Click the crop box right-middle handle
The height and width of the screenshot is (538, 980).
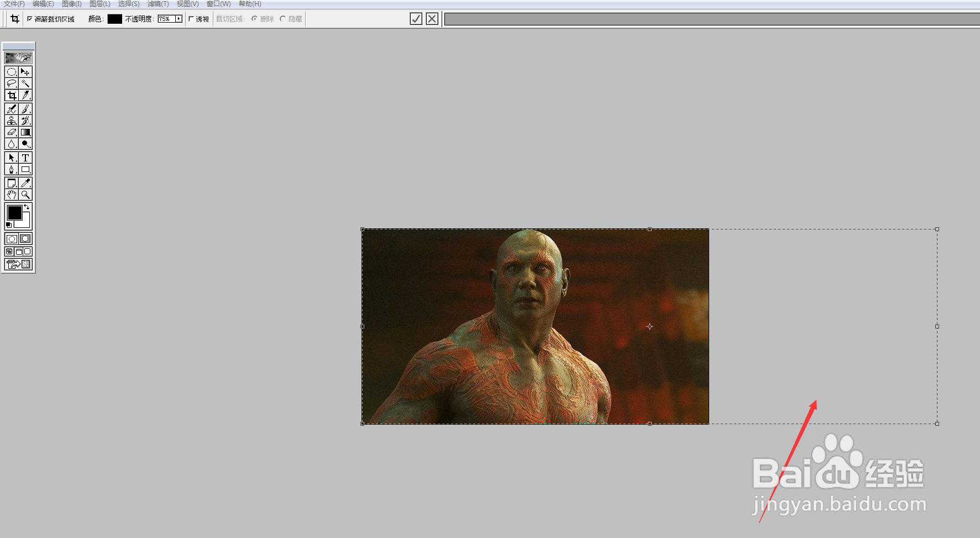(x=937, y=326)
